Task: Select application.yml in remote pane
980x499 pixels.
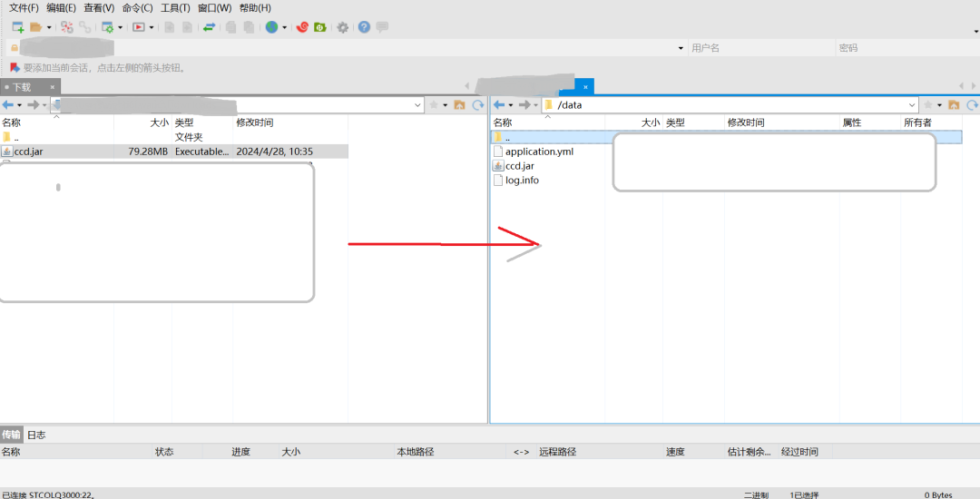Action: pos(539,152)
